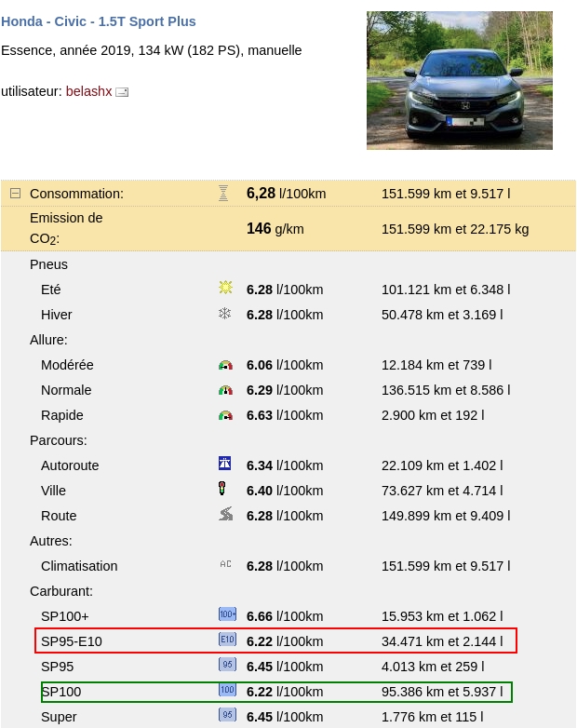Click the summer tires sun icon
Image resolution: width=577 pixels, height=728 pixels.
point(225,289)
